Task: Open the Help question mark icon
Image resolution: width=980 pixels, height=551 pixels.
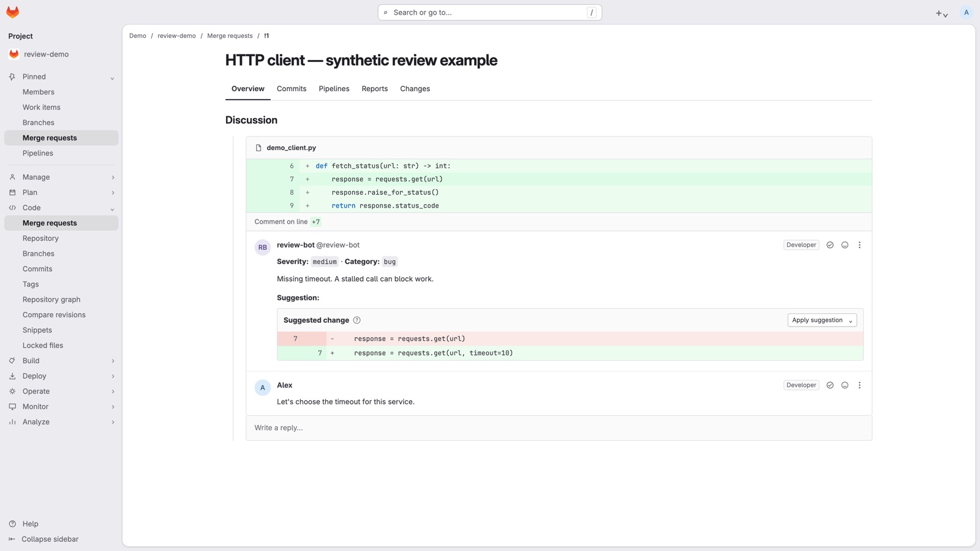Action: (12, 524)
